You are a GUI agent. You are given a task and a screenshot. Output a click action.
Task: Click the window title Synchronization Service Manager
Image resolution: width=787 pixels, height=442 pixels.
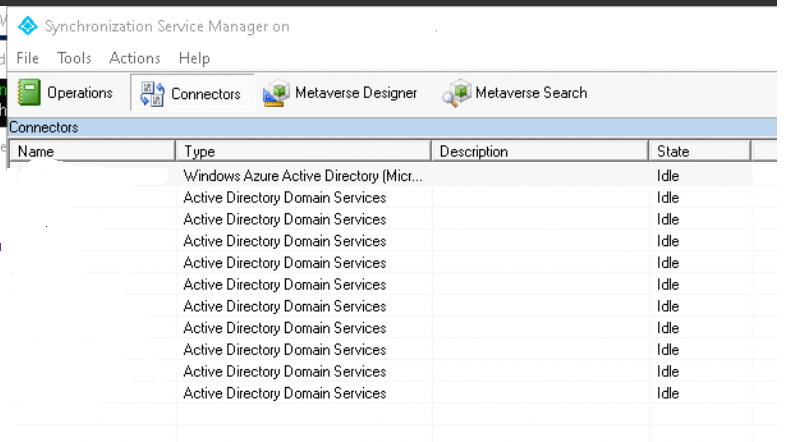click(x=167, y=26)
